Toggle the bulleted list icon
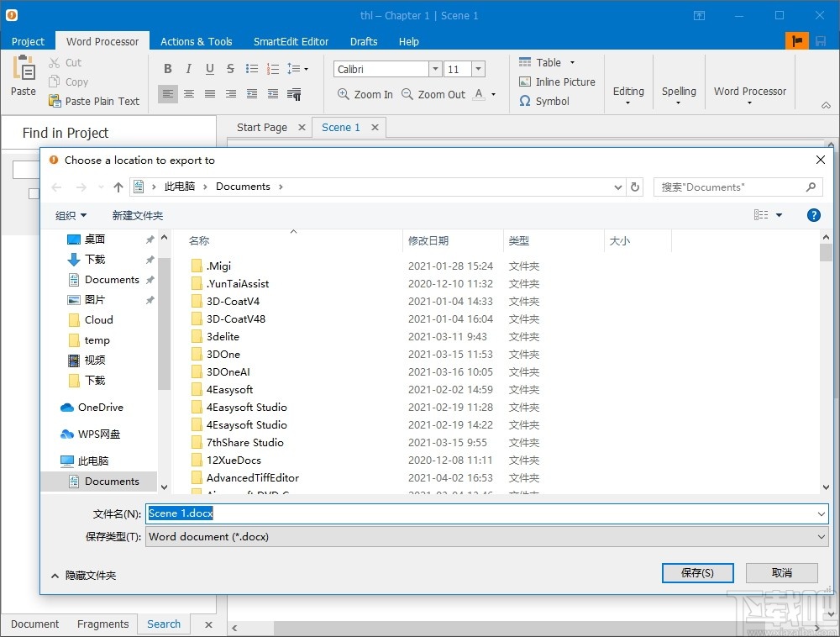 (250, 68)
